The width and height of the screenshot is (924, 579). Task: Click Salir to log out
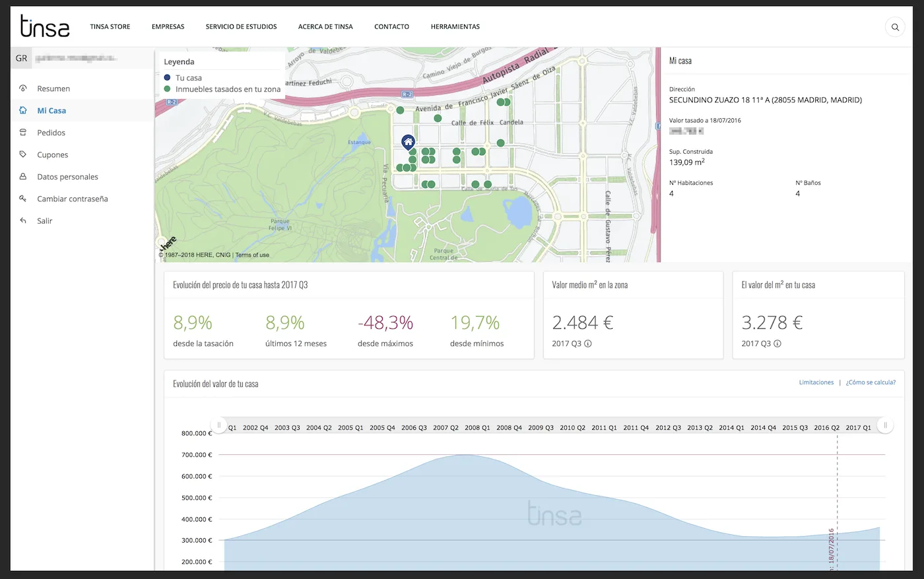pos(45,221)
